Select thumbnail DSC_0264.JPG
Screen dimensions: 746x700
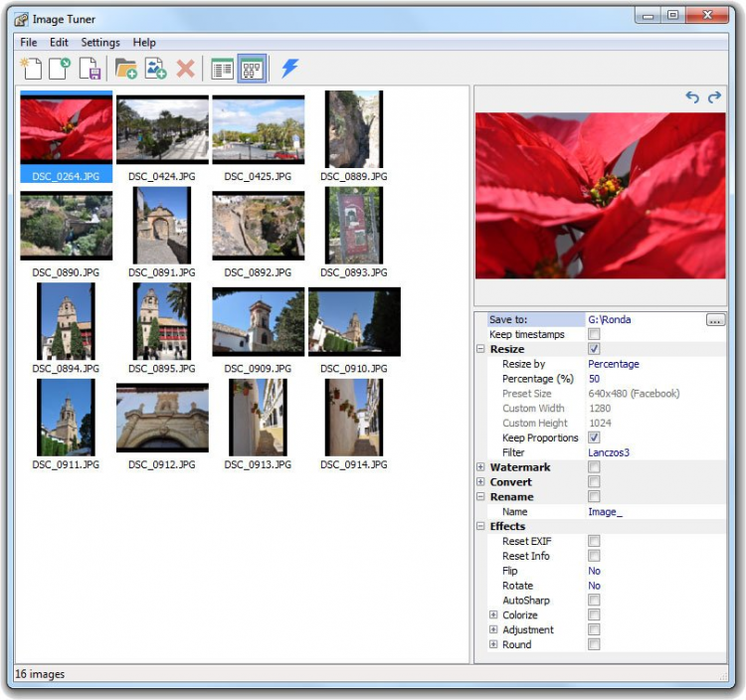click(66, 136)
